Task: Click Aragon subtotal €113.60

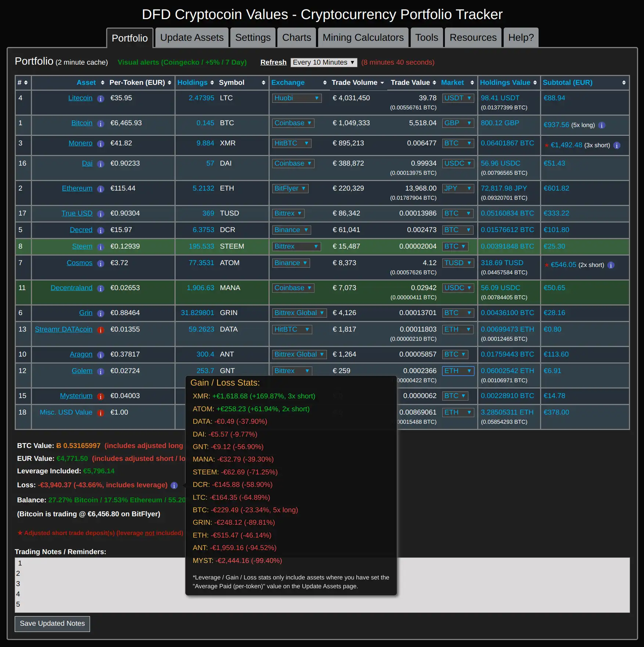Action: click(556, 354)
